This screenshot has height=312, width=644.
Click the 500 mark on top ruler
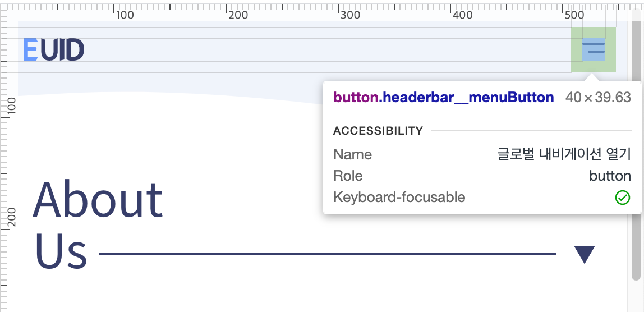tap(574, 15)
